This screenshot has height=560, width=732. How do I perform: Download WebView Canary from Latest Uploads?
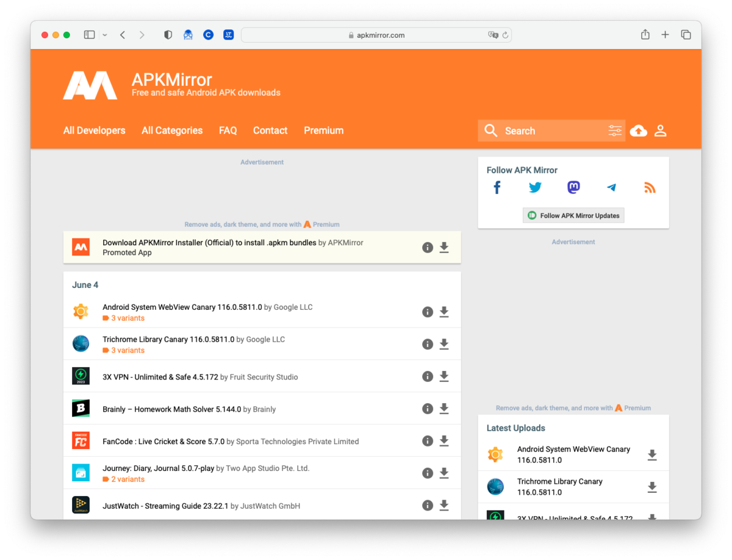(x=652, y=455)
